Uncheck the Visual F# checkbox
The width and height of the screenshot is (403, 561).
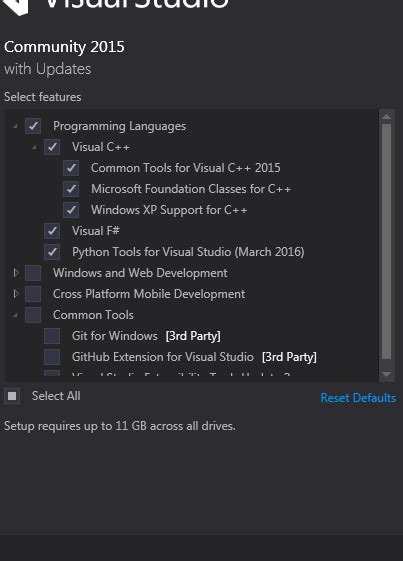(x=52, y=231)
